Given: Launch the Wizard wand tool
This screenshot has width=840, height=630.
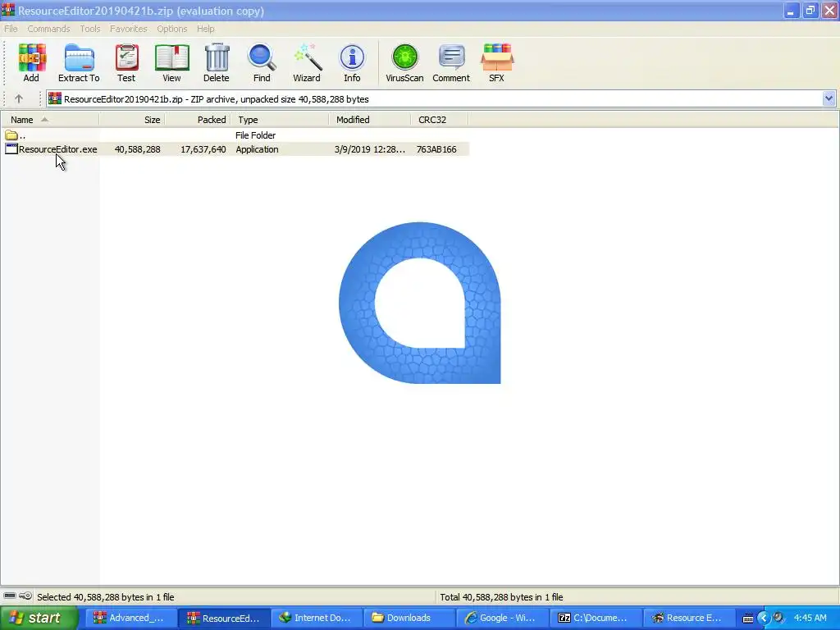Looking at the screenshot, I should pos(307,62).
